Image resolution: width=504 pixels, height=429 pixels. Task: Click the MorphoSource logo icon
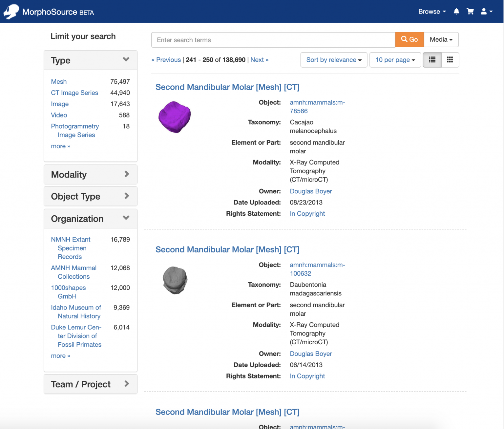pyautogui.click(x=11, y=11)
